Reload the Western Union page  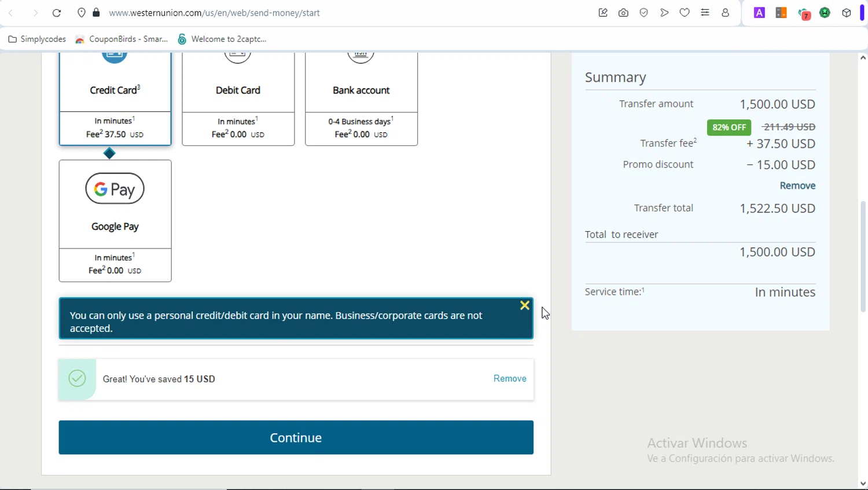[x=57, y=13]
